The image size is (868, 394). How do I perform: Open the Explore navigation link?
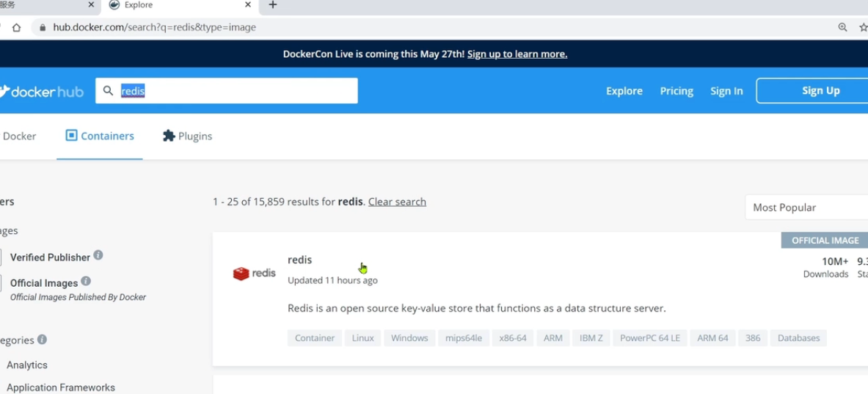pyautogui.click(x=624, y=91)
